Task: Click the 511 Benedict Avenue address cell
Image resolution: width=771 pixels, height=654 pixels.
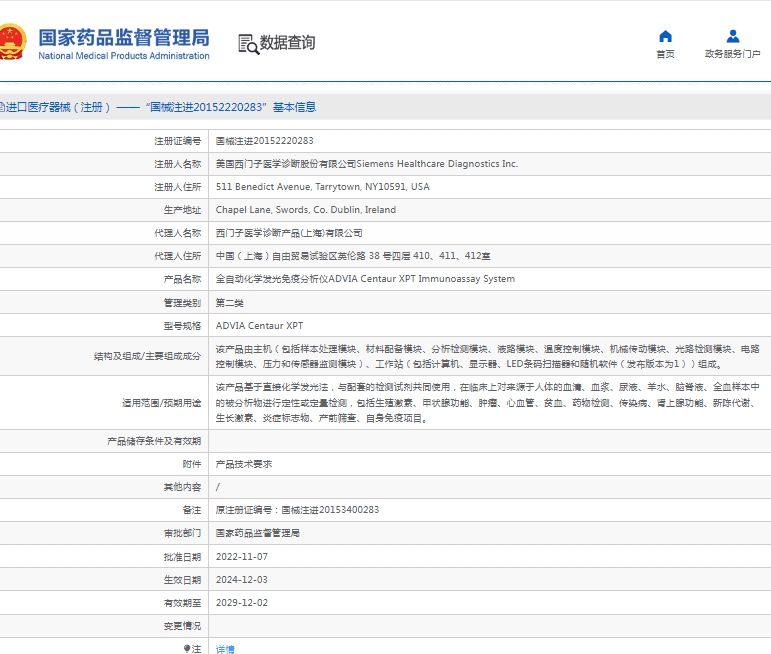Action: coord(322,187)
